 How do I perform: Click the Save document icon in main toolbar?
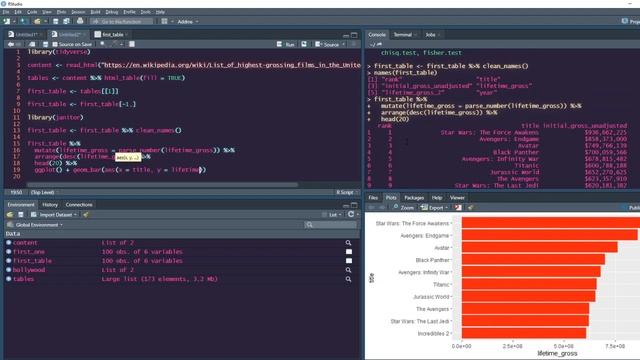coord(56,21)
